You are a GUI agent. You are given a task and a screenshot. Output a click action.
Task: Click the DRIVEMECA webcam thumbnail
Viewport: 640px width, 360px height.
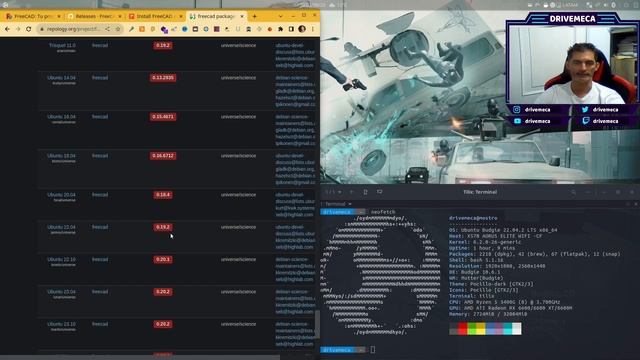tap(572, 64)
